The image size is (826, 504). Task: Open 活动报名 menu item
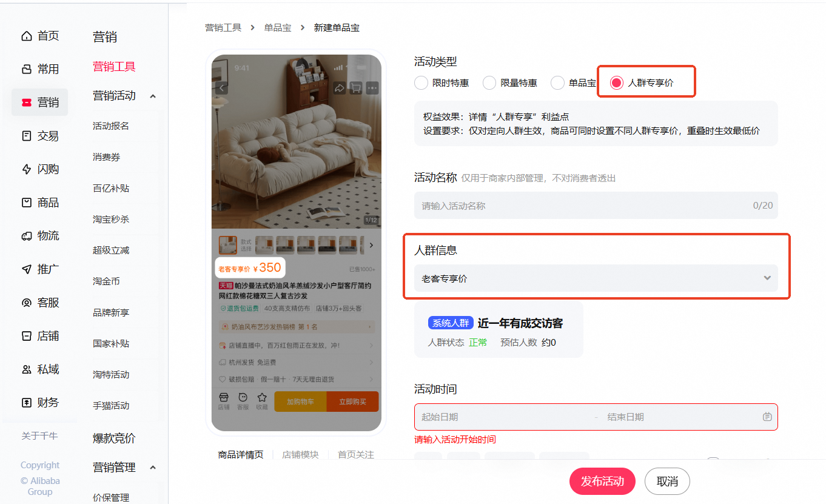click(111, 126)
